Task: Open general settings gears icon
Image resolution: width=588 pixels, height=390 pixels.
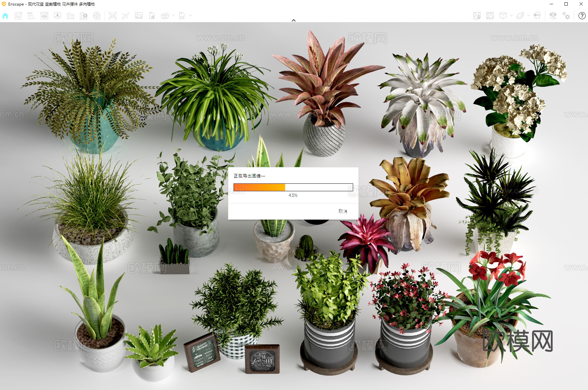Action: 566,16
